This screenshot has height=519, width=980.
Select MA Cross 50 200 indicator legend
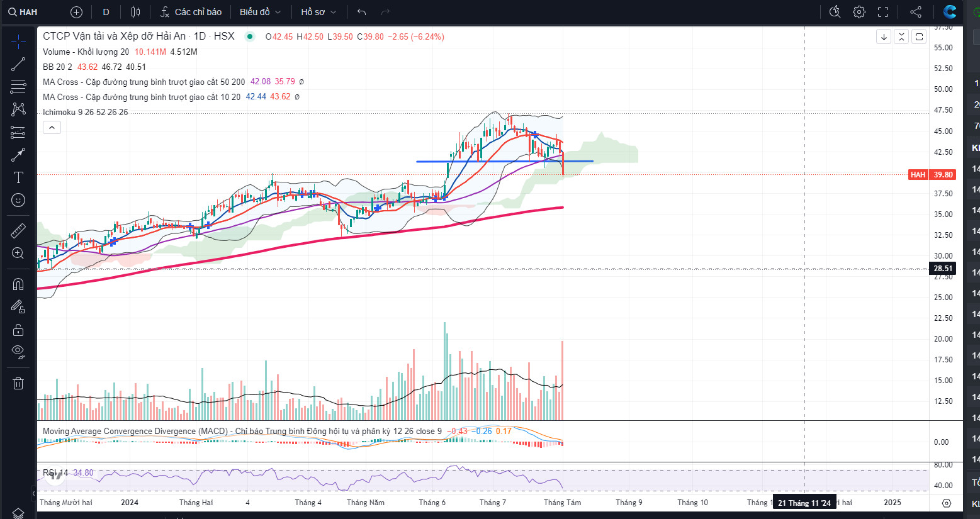pos(144,82)
